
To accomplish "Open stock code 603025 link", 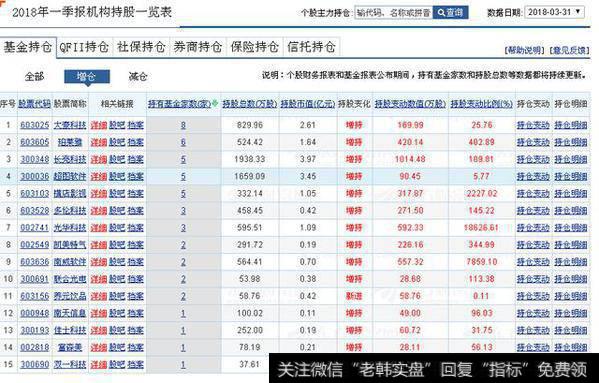I will point(34,125).
